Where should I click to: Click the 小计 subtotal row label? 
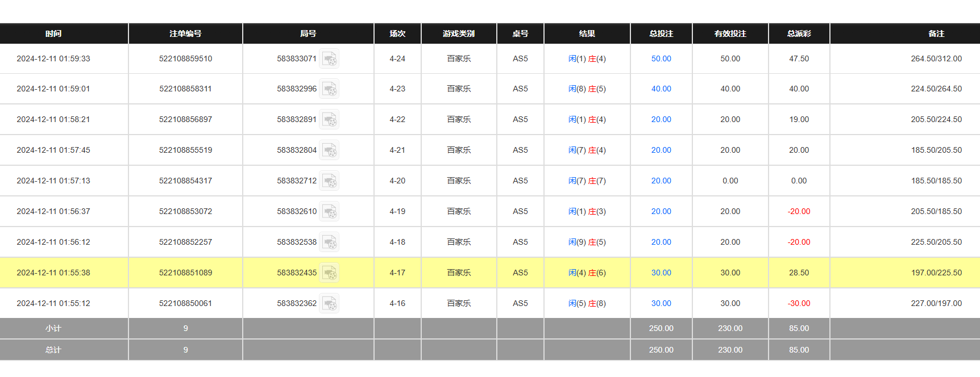(x=53, y=329)
